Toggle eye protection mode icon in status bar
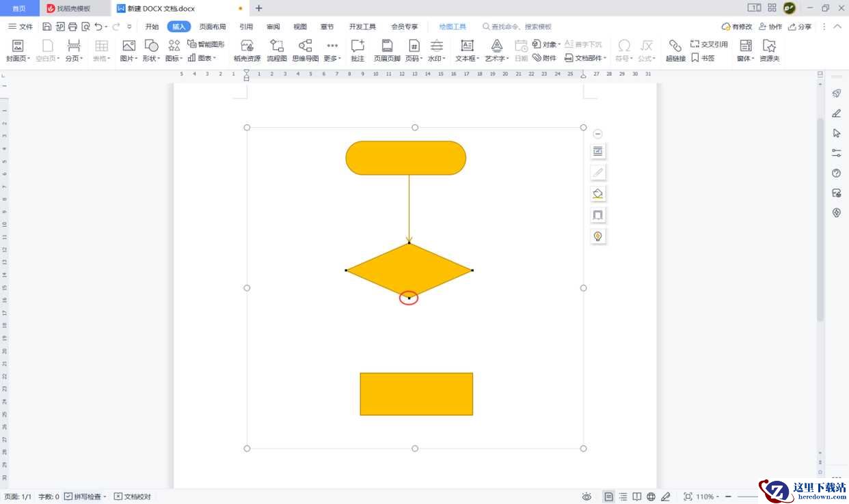The width and height of the screenshot is (849, 504). (587, 496)
